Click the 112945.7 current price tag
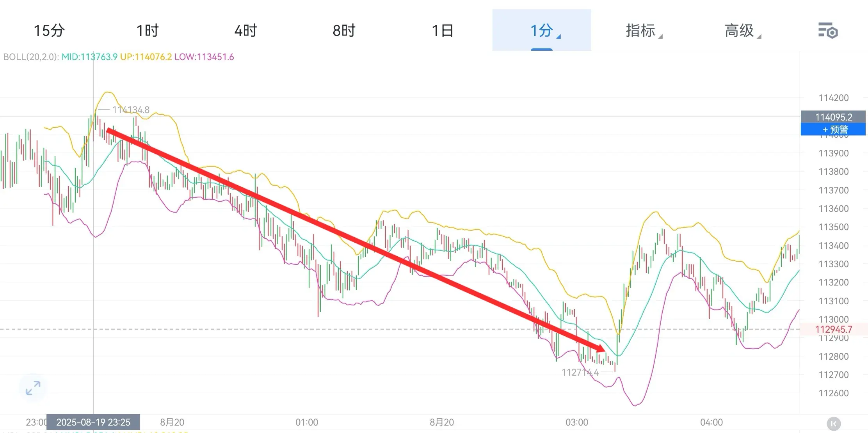 [833, 330]
